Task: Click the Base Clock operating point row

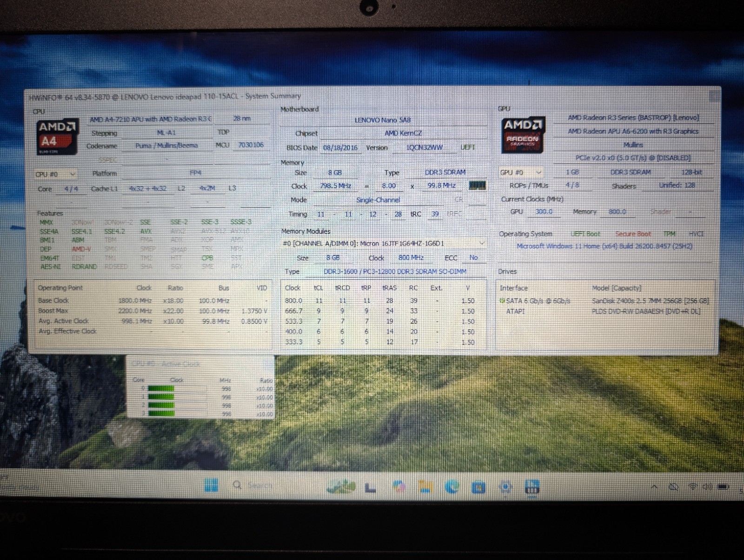Action: coord(153,300)
